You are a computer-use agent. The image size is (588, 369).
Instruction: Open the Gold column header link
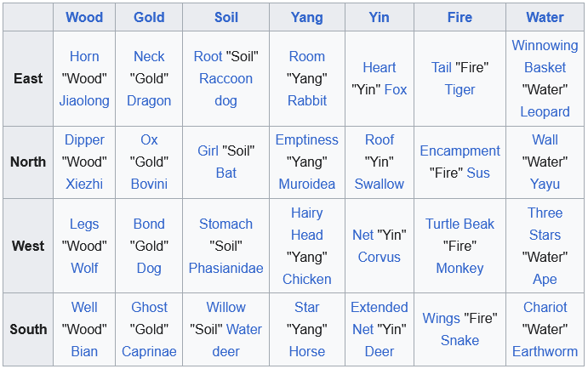149,17
